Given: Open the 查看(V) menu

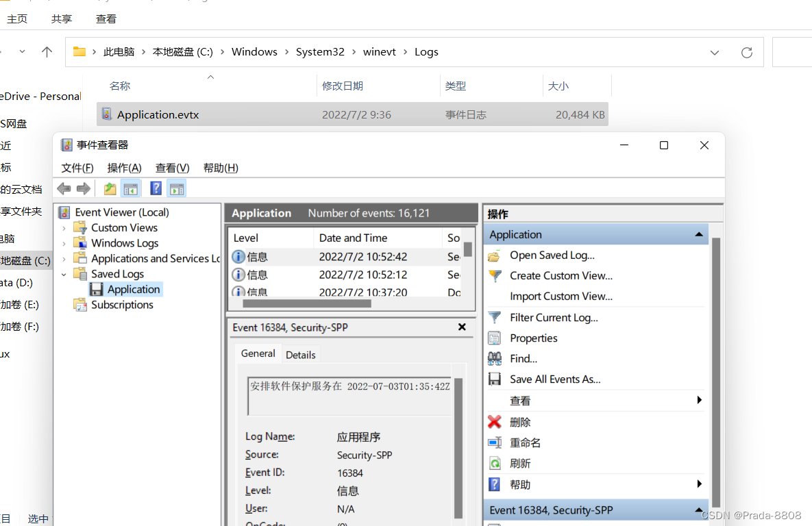Looking at the screenshot, I should point(173,168).
